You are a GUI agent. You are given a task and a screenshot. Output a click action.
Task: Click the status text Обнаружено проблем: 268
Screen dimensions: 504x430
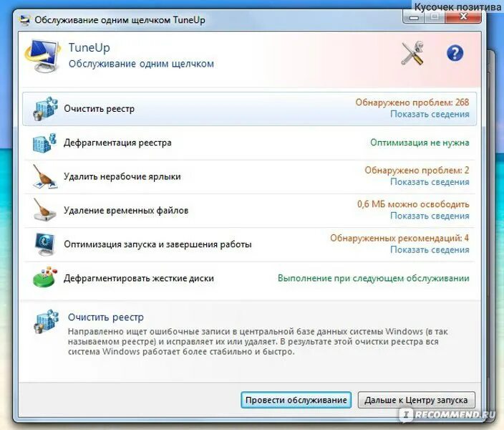[x=412, y=102]
